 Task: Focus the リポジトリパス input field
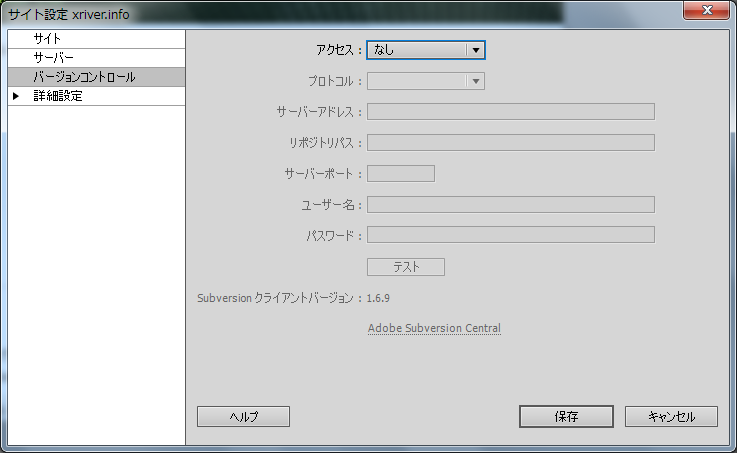[x=510, y=142]
